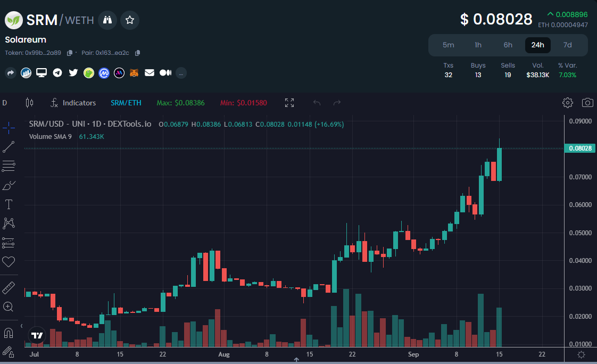Click the undo arrow above the chart

tap(317, 102)
